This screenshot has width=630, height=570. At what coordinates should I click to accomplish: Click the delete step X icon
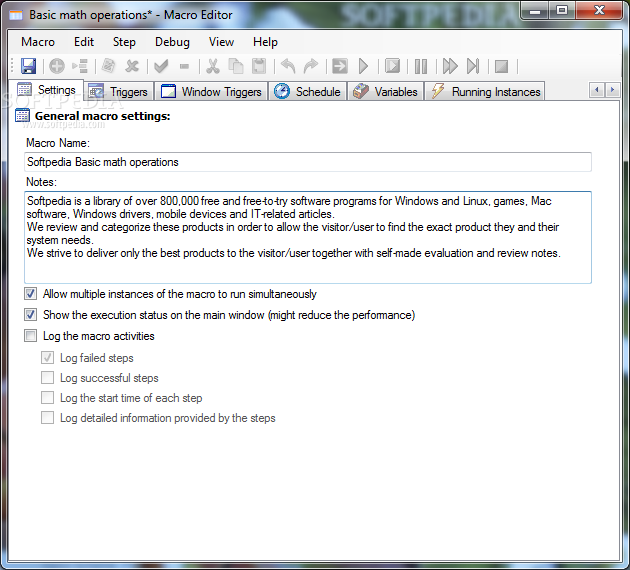pos(132,66)
